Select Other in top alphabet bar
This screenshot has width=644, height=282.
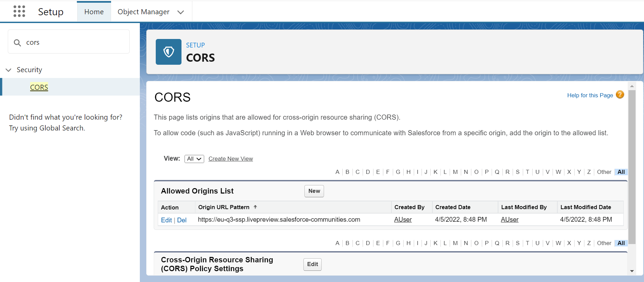604,172
